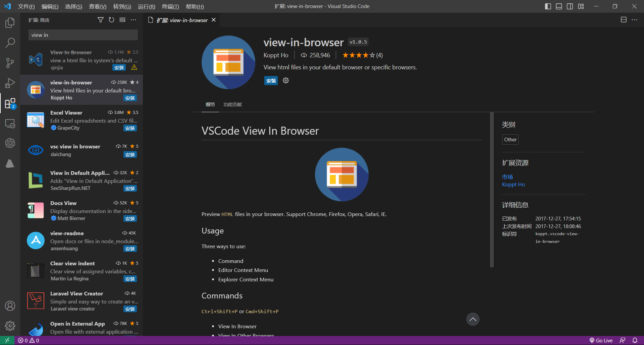The width and height of the screenshot is (644, 345).
Task: Switch to the 功能贡献 tab
Action: click(x=232, y=105)
